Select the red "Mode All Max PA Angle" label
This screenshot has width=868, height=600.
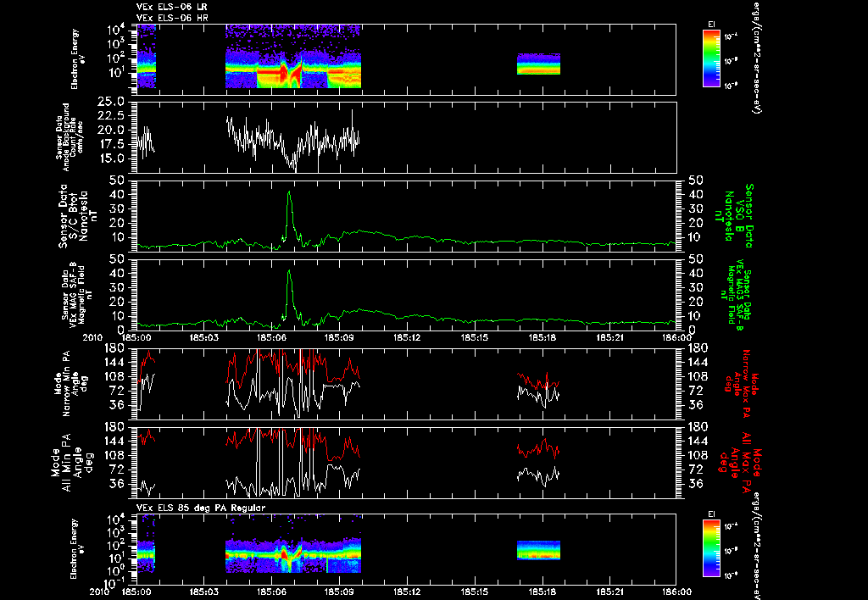click(739, 463)
